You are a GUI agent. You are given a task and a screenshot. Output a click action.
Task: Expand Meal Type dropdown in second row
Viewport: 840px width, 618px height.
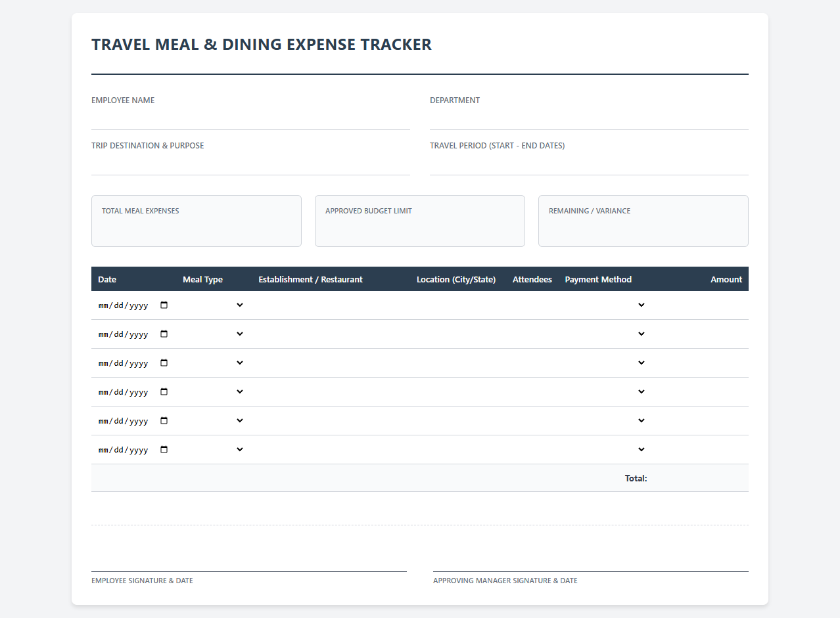214,334
